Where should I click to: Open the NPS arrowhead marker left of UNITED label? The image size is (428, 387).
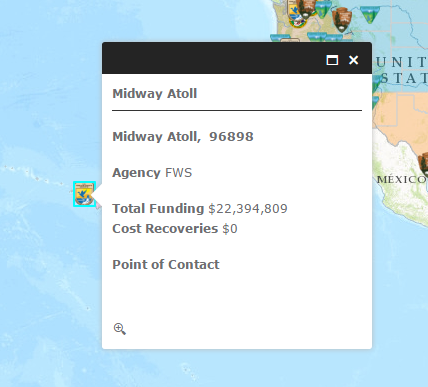342,19
